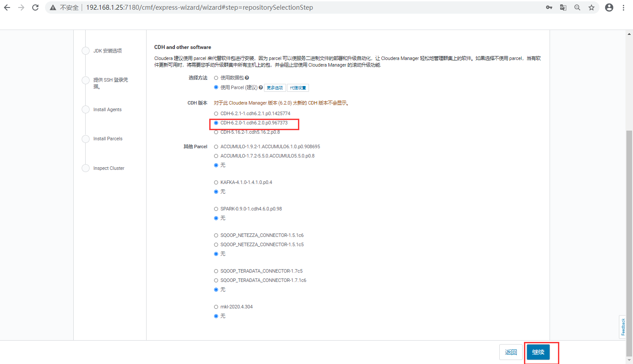This screenshot has width=633, height=364.
Task: Click the CDH 版本 label
Action: pyautogui.click(x=197, y=103)
